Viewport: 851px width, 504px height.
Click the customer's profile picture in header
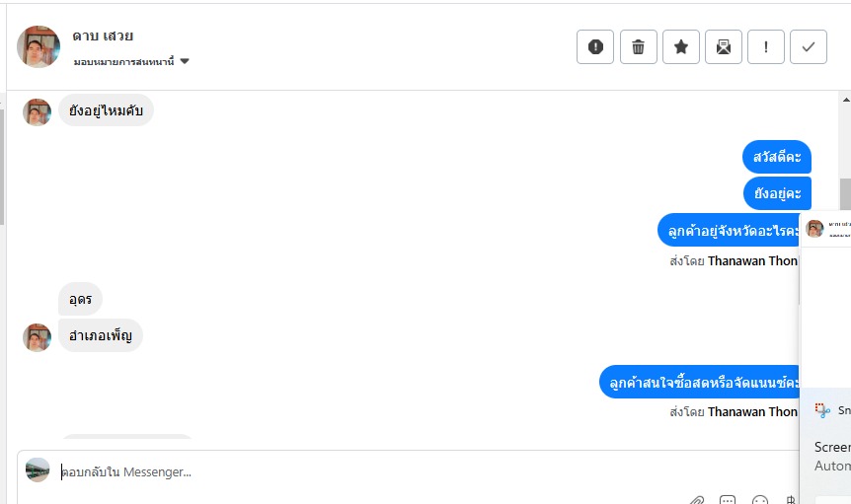click(39, 46)
